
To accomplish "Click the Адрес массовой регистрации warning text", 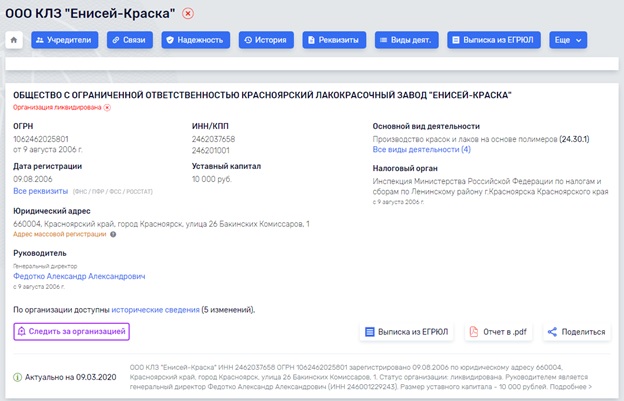I will point(60,234).
